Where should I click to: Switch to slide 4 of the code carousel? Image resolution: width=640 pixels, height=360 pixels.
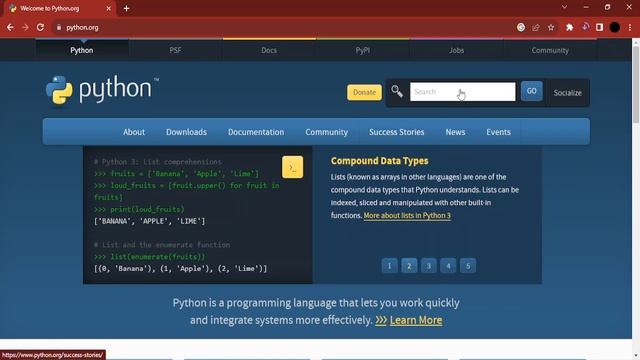[448, 266]
